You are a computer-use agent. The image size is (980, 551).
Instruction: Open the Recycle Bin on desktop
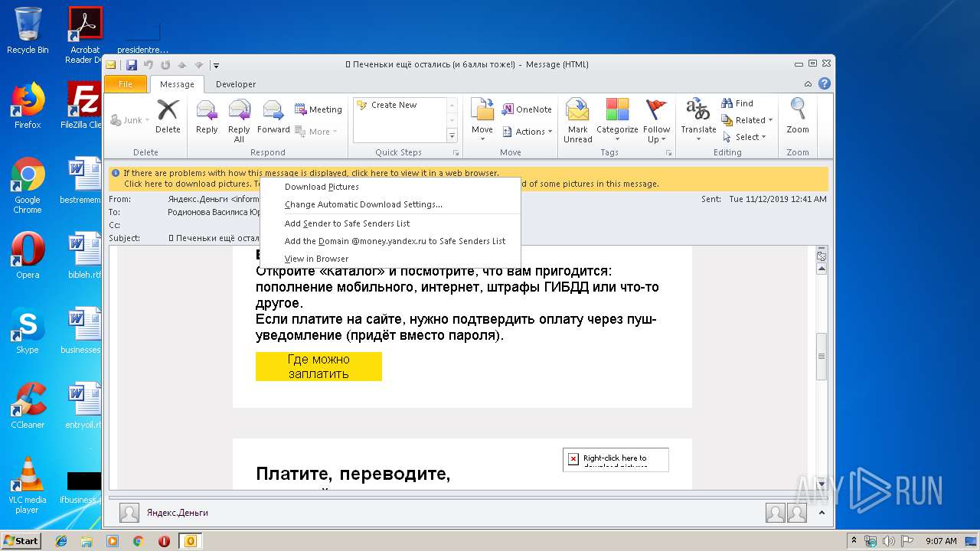(x=28, y=31)
